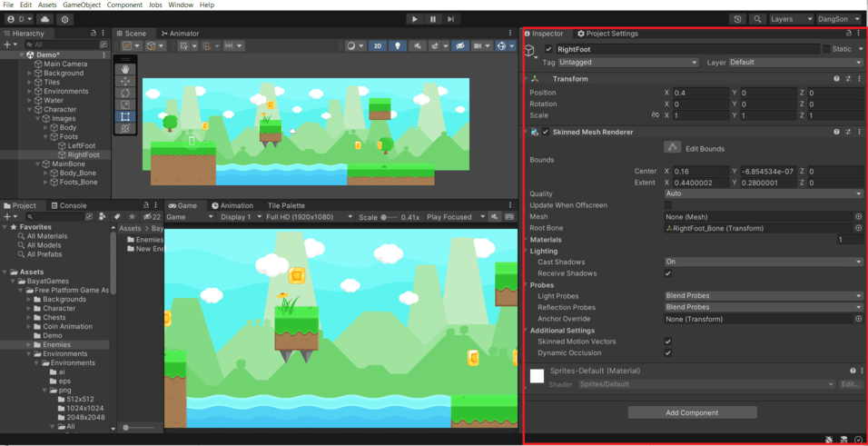Toggle 2D view mode in Scene
The image size is (868, 446).
coord(378,45)
